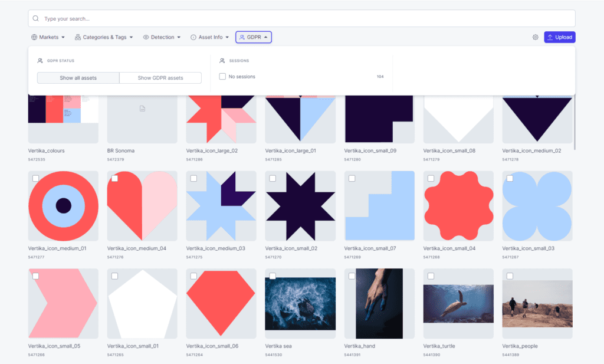Collapse the GDPR filter dropdown
The image size is (604, 364).
coord(254,37)
